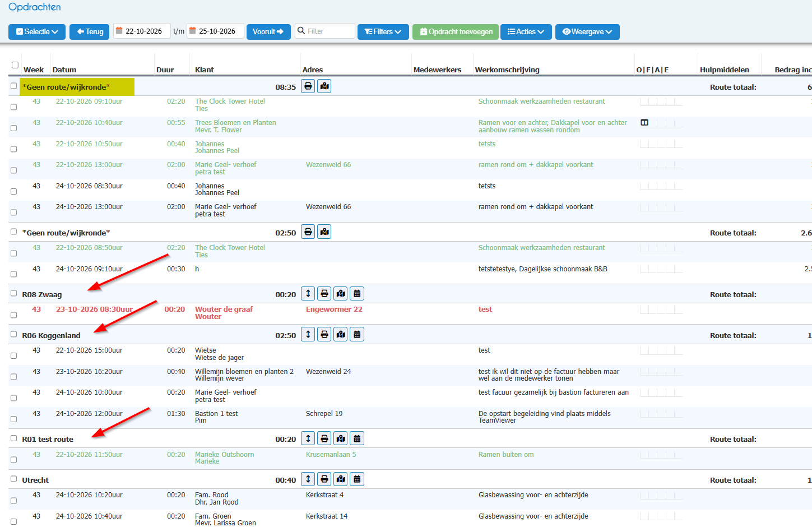Image resolution: width=812 pixels, height=527 pixels.
Task: Click the calendar icon for R01 test route
Action: (x=357, y=438)
